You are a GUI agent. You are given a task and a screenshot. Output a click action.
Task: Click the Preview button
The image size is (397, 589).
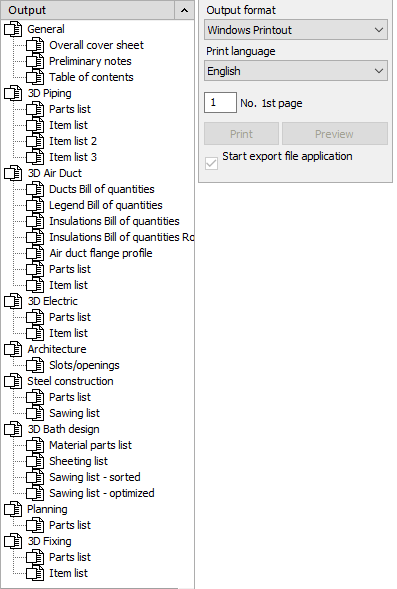[x=335, y=134]
